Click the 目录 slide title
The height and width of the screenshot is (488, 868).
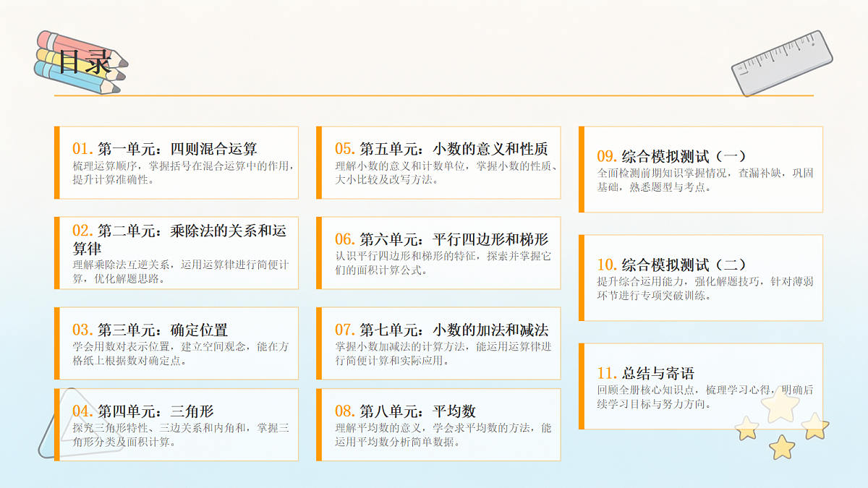tap(85, 61)
